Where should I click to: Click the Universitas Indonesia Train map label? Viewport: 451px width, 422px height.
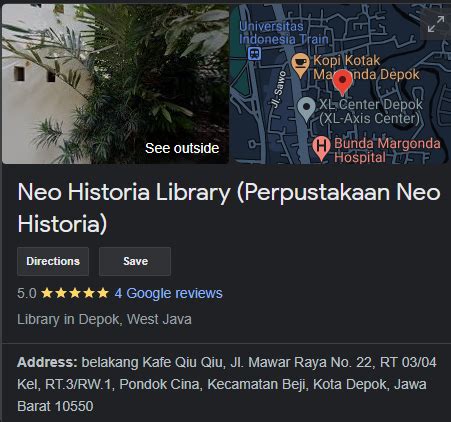284,33
